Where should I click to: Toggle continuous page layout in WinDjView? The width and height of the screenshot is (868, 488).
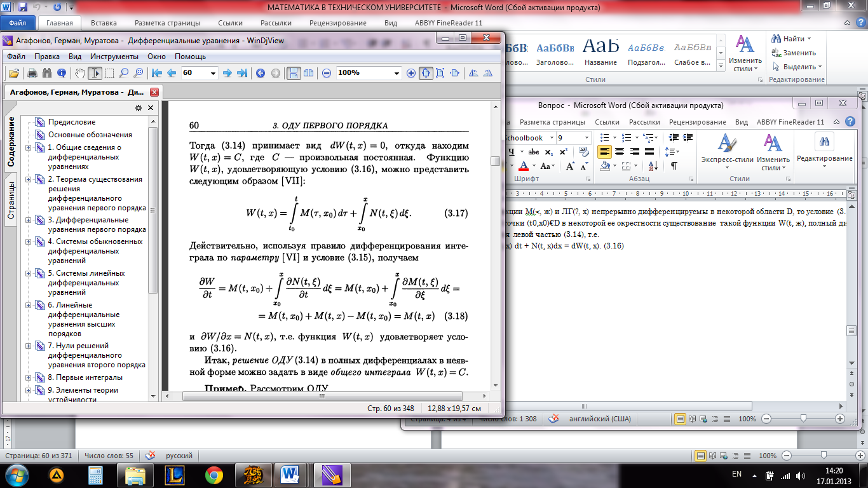tap(294, 73)
